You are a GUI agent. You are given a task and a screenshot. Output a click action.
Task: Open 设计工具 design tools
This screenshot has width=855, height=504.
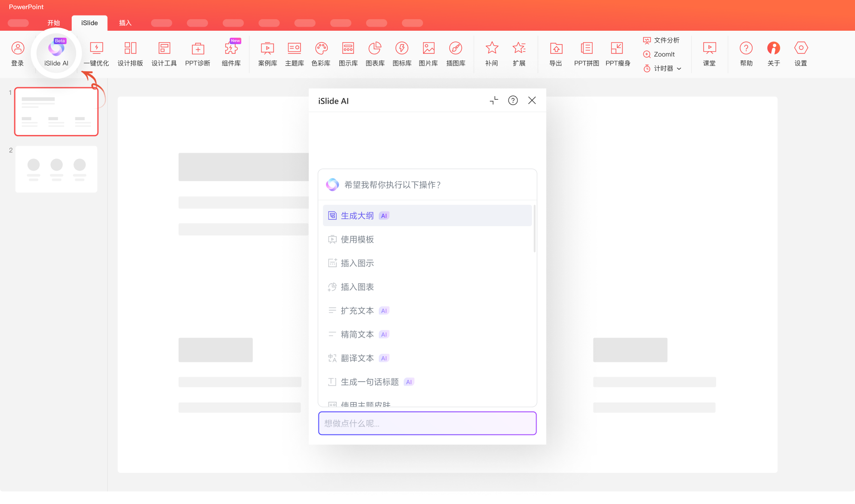click(164, 53)
